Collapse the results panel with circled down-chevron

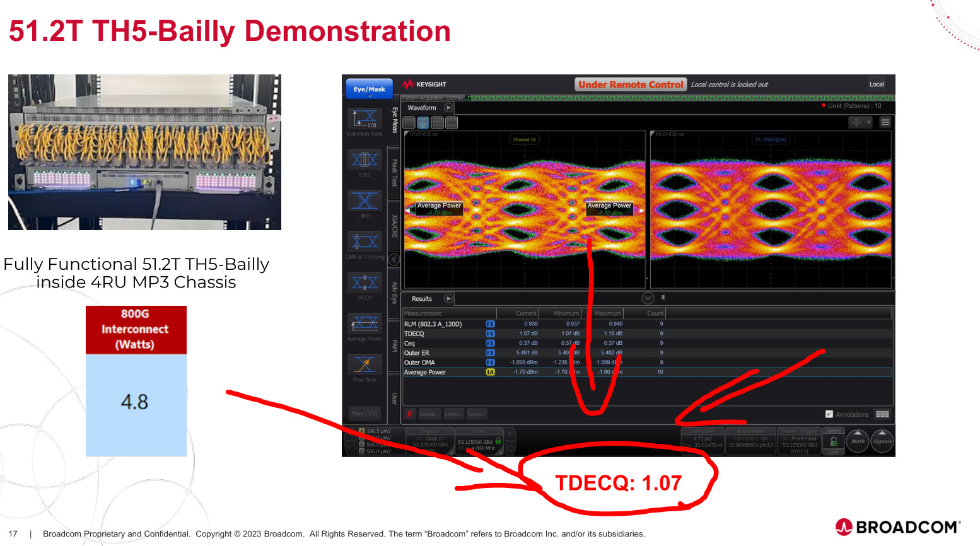pyautogui.click(x=648, y=298)
